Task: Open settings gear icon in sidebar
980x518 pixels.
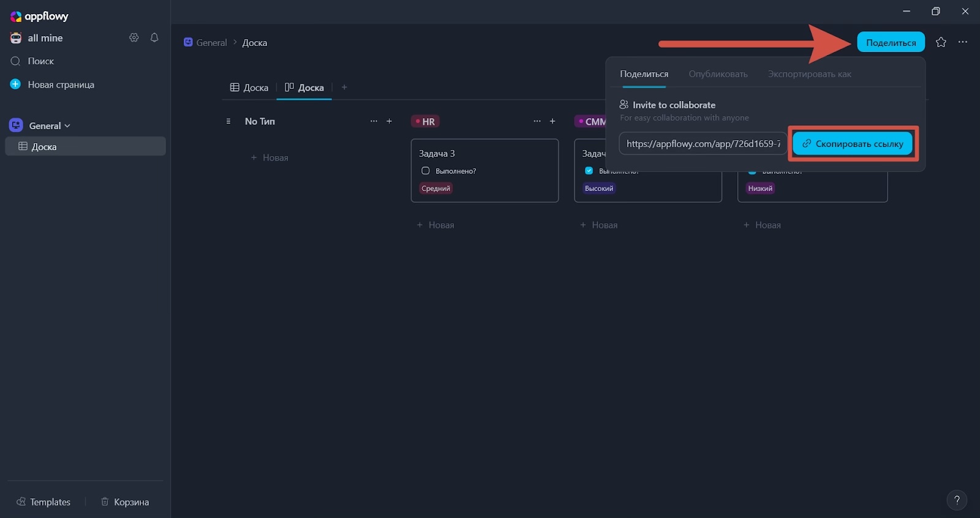Action: (134, 38)
